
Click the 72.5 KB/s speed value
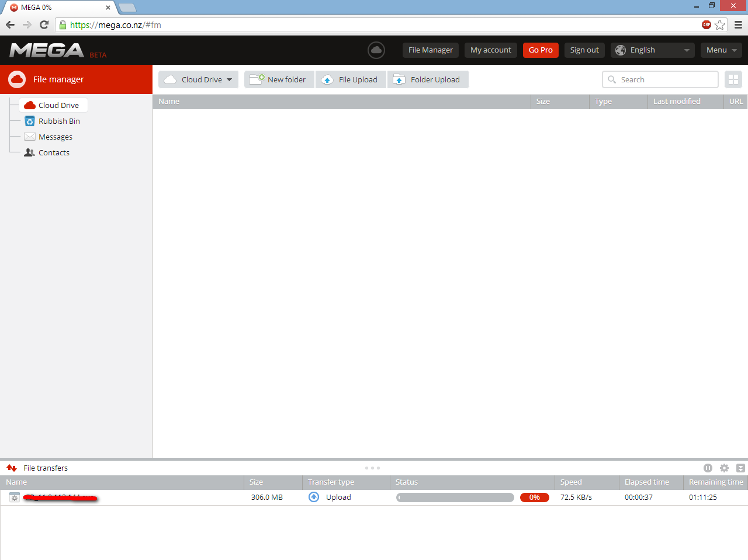[576, 498]
